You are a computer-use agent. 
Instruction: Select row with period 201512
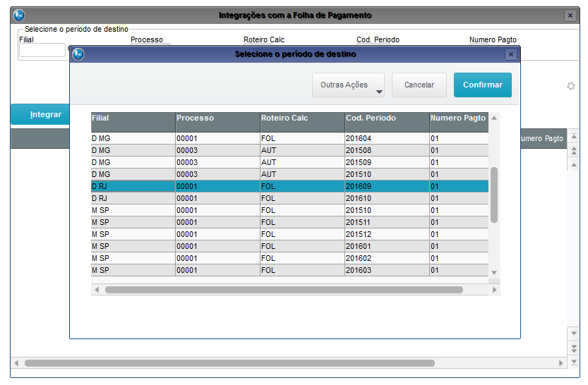pos(289,234)
